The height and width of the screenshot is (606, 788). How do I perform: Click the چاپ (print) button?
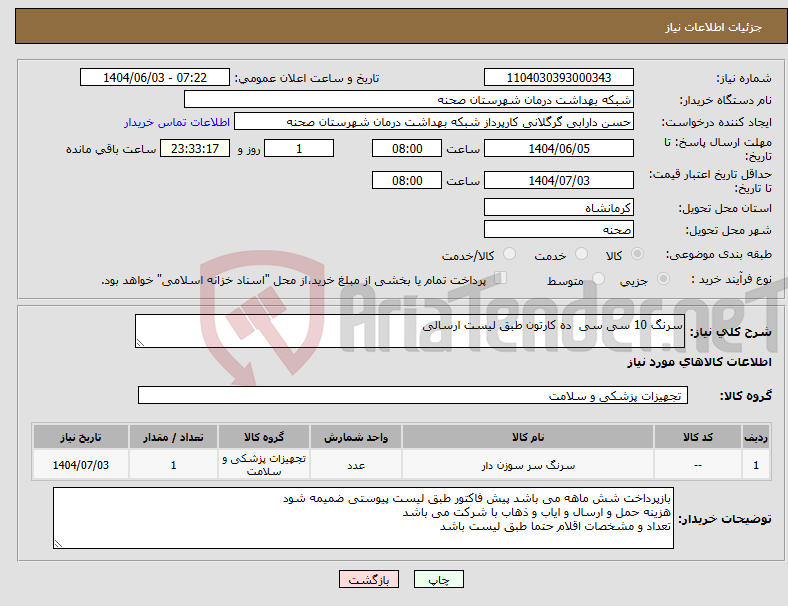[438, 579]
